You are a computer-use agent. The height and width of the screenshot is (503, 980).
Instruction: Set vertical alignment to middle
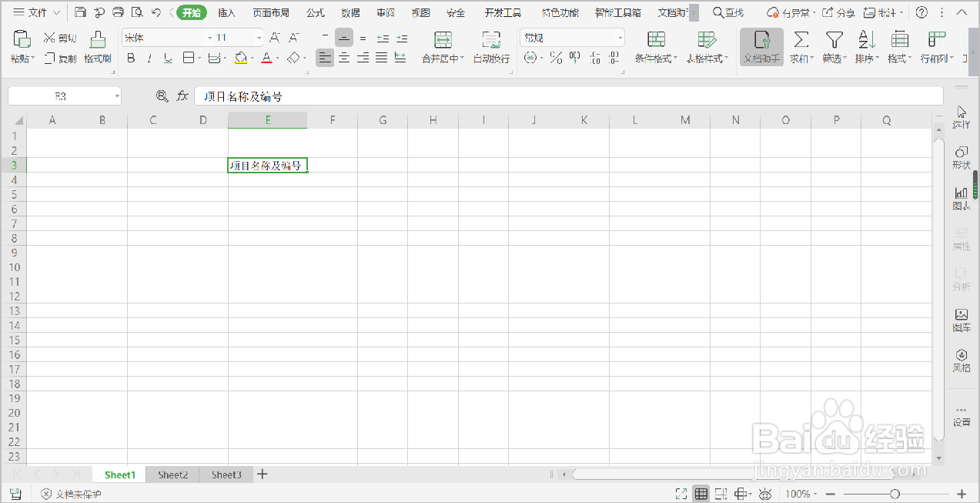(344, 38)
